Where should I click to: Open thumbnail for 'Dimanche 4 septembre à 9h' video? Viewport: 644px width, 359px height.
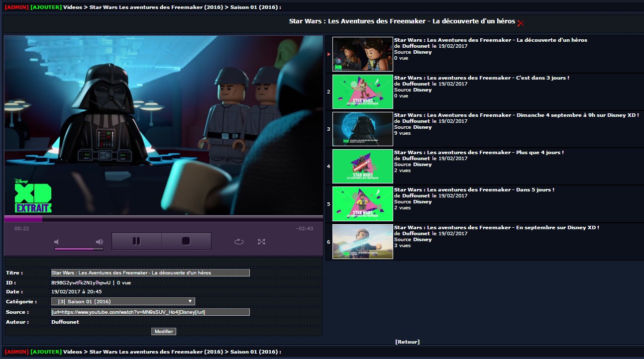[x=363, y=129]
